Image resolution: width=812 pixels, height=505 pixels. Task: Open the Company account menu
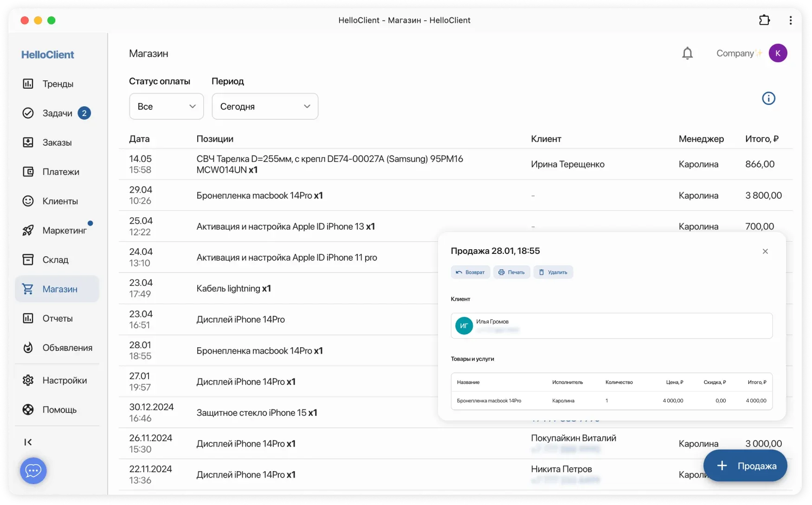(738, 53)
